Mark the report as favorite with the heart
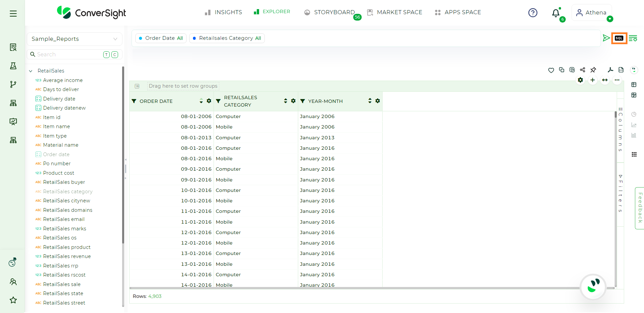This screenshot has height=313, width=644. click(x=551, y=70)
